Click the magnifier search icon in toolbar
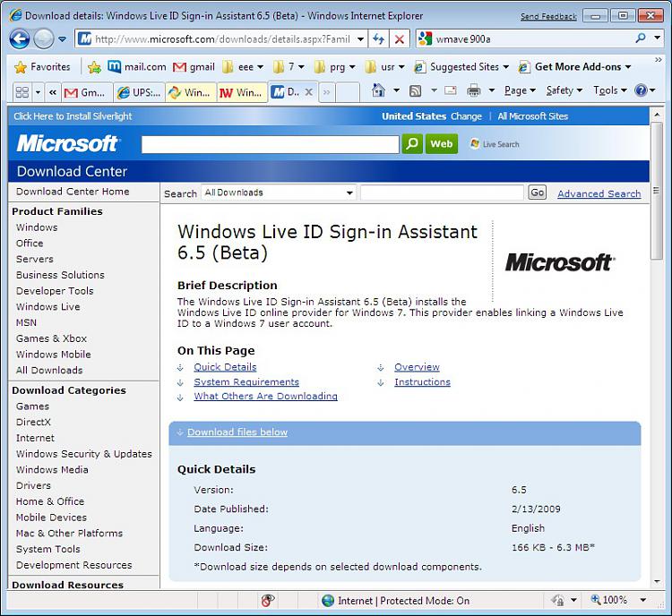The image size is (672, 616). pyautogui.click(x=641, y=38)
